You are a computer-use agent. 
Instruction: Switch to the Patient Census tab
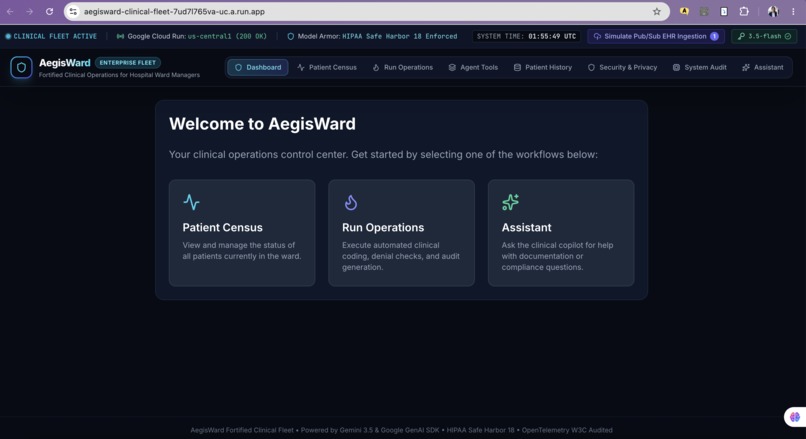(x=327, y=67)
